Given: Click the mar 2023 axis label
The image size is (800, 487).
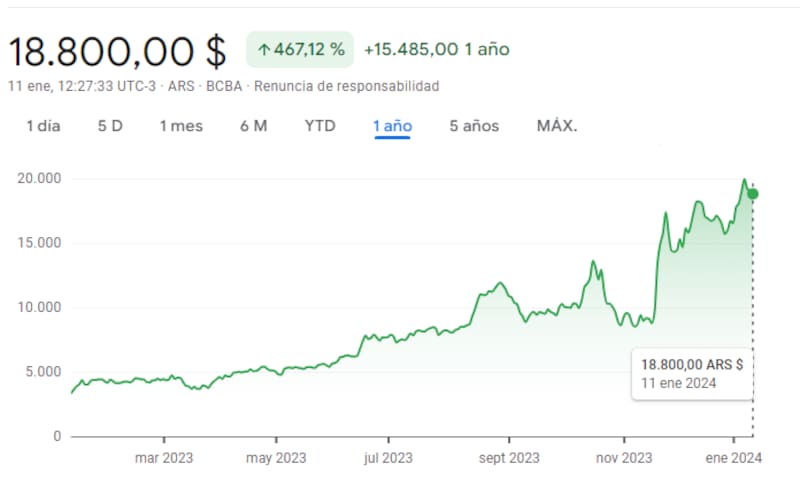Looking at the screenshot, I should [x=163, y=458].
